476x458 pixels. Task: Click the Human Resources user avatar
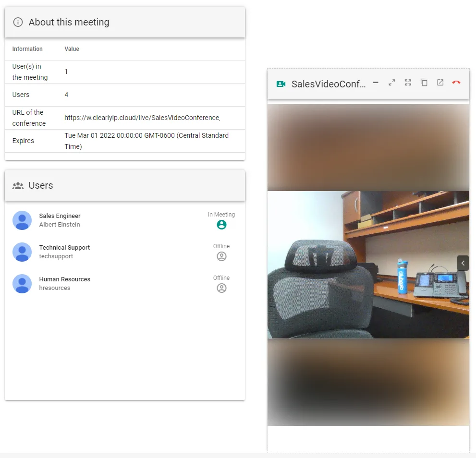(22, 284)
